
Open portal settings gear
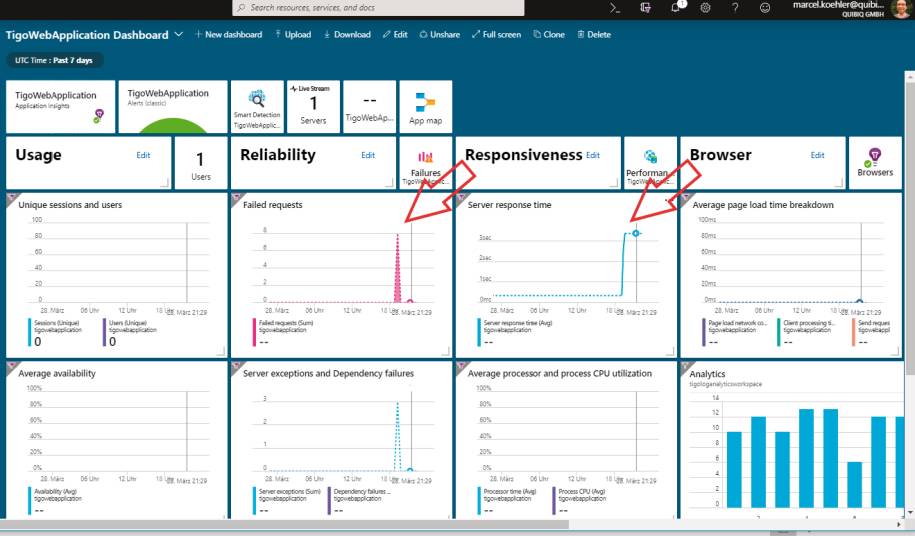click(x=705, y=8)
